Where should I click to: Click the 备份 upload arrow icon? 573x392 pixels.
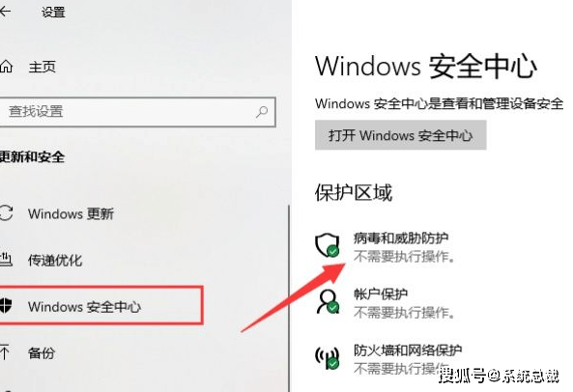point(5,352)
